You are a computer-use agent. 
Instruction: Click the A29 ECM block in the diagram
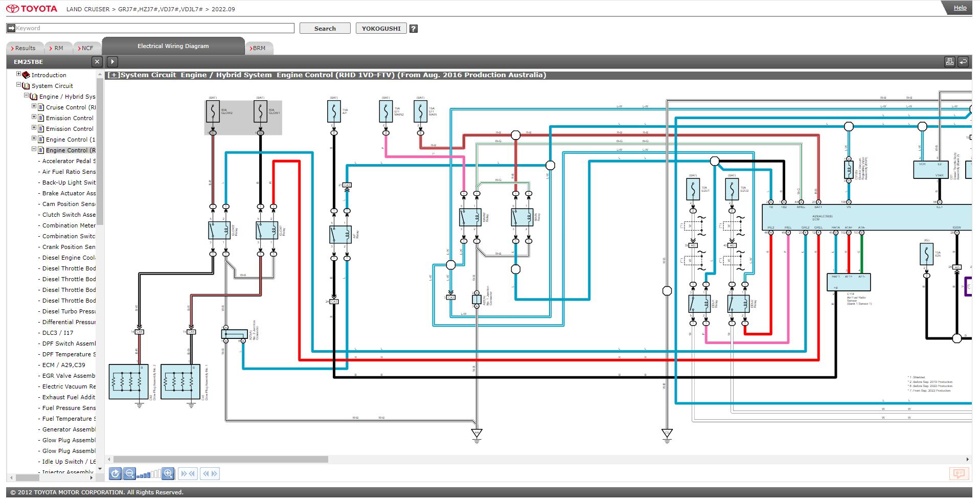point(867,218)
